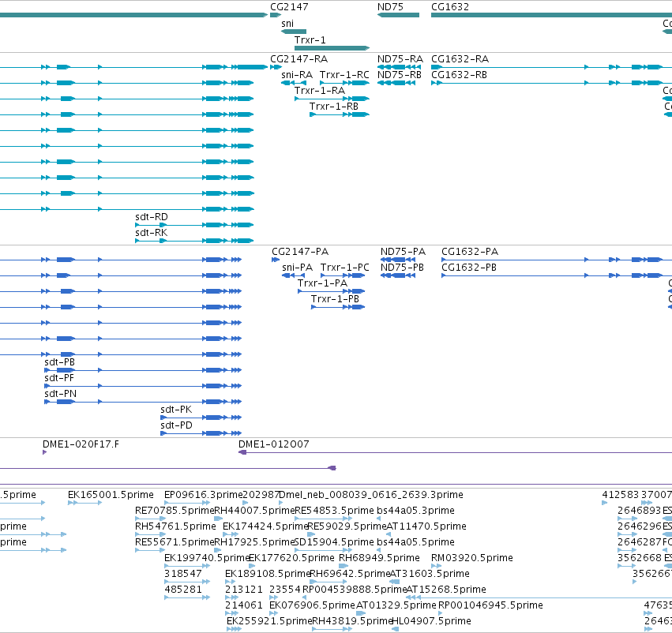Click the sdt-PK protein label
672x633 pixels.
coord(176,410)
